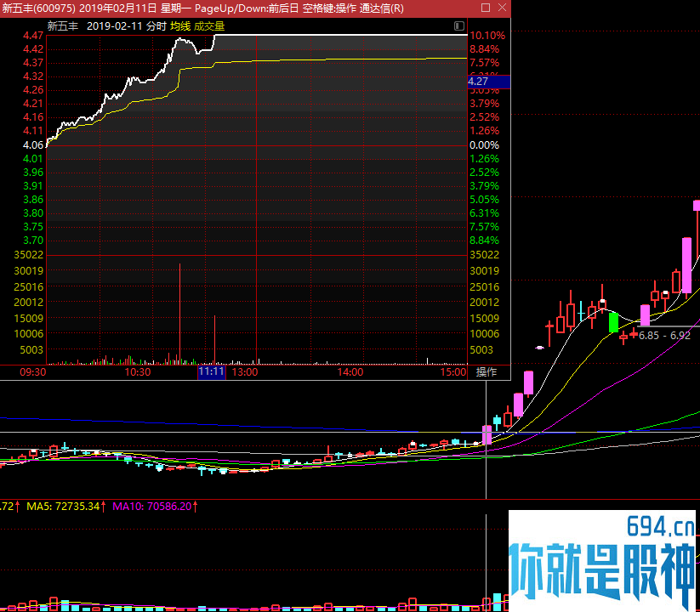
Task: Click the 新五丰 name in chart header
Action: pos(63,26)
